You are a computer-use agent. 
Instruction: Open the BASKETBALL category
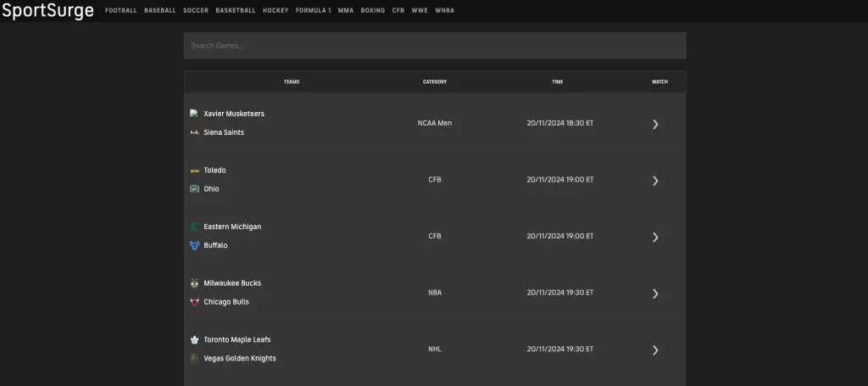click(236, 10)
